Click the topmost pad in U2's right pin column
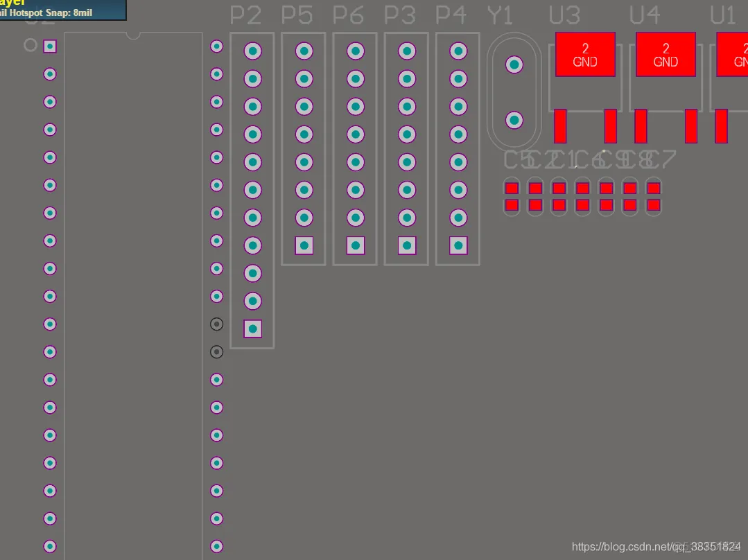The image size is (748, 560). (x=216, y=46)
